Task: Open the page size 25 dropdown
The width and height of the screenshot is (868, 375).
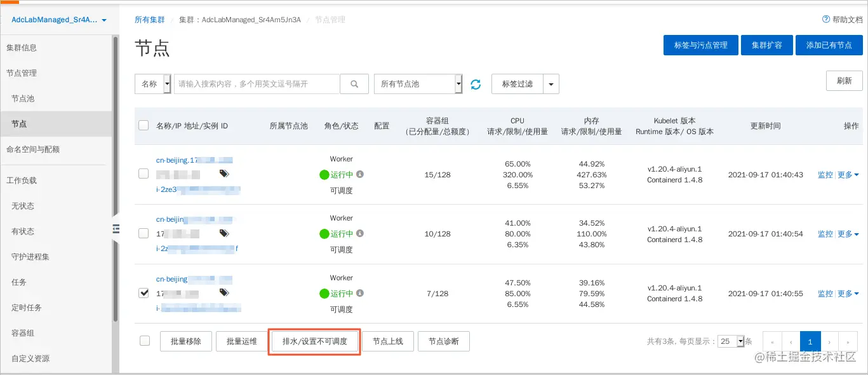Action: tap(731, 341)
